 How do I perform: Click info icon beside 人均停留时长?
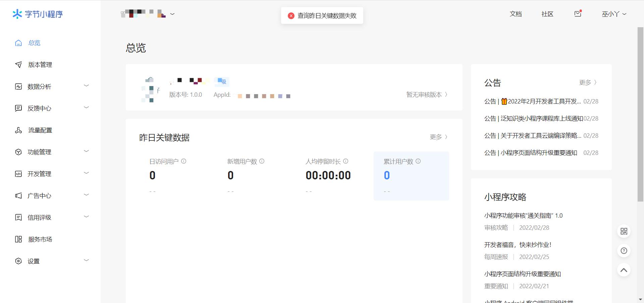pyautogui.click(x=346, y=161)
